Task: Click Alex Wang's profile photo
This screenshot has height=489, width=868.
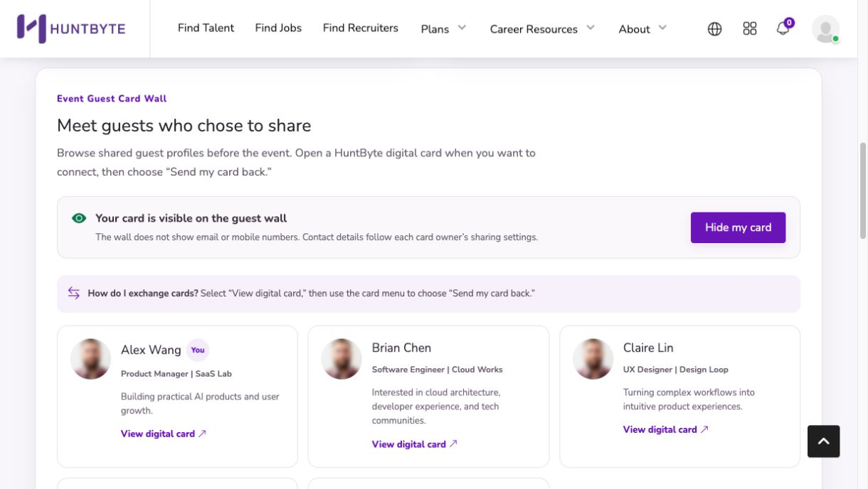Action: click(x=90, y=359)
